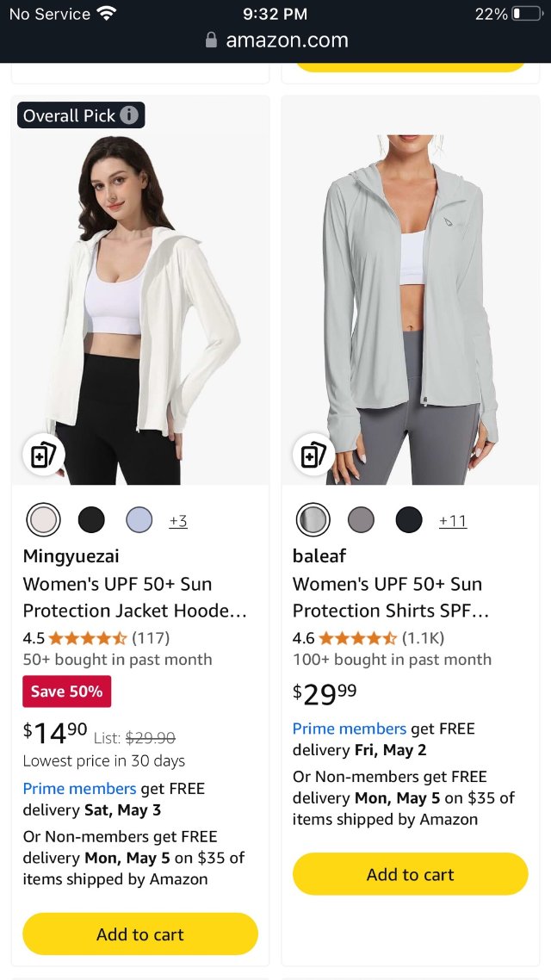Tap the lock icon beside amazon.com

coord(212,40)
